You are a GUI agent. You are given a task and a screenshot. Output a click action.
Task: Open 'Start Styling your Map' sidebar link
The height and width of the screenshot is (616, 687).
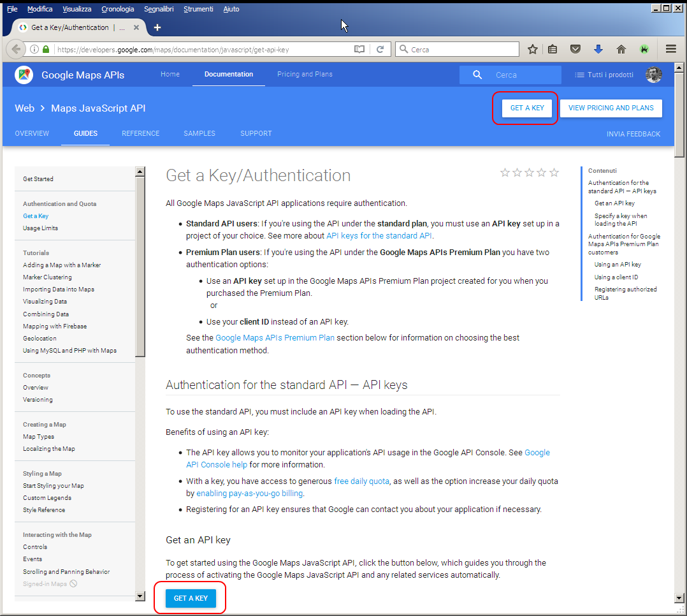[x=54, y=486]
